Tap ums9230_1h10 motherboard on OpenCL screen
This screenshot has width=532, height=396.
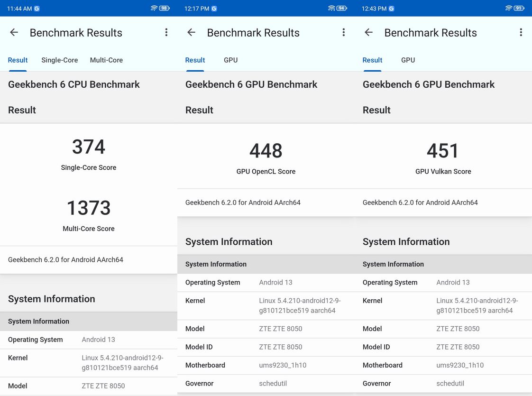[283, 365]
